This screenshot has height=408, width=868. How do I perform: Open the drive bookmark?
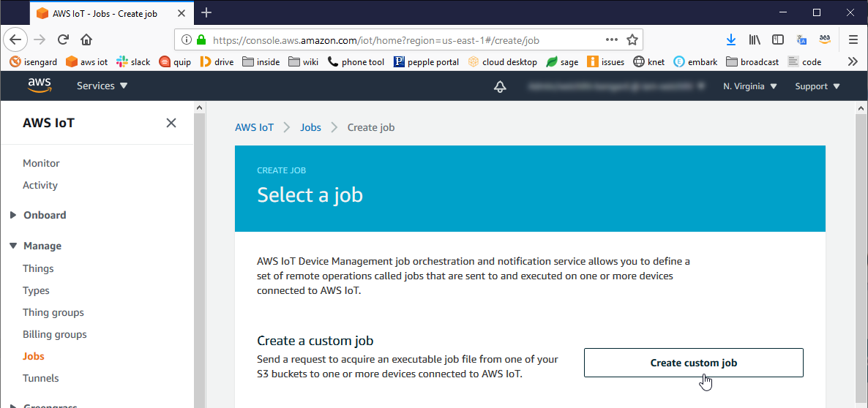(x=217, y=62)
